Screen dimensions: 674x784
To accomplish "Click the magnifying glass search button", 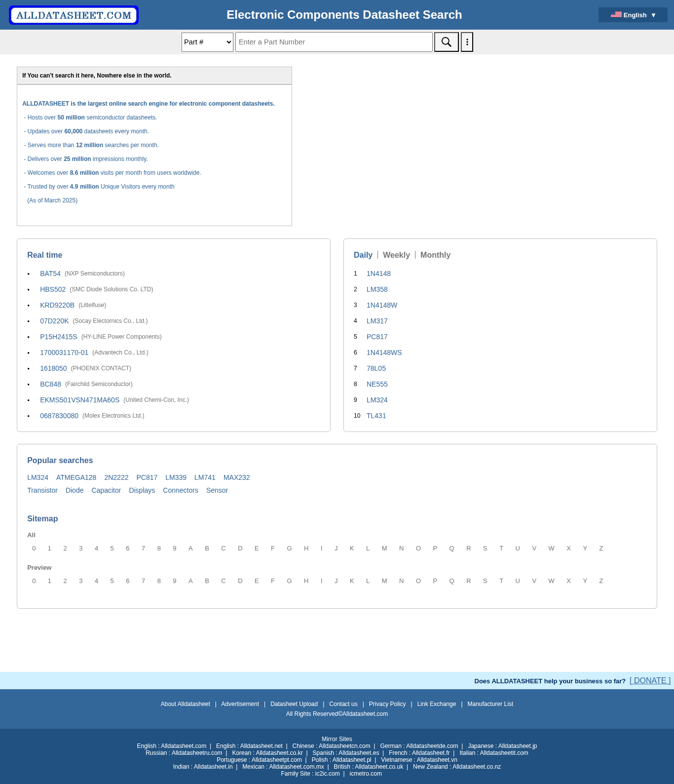I will pos(447,42).
